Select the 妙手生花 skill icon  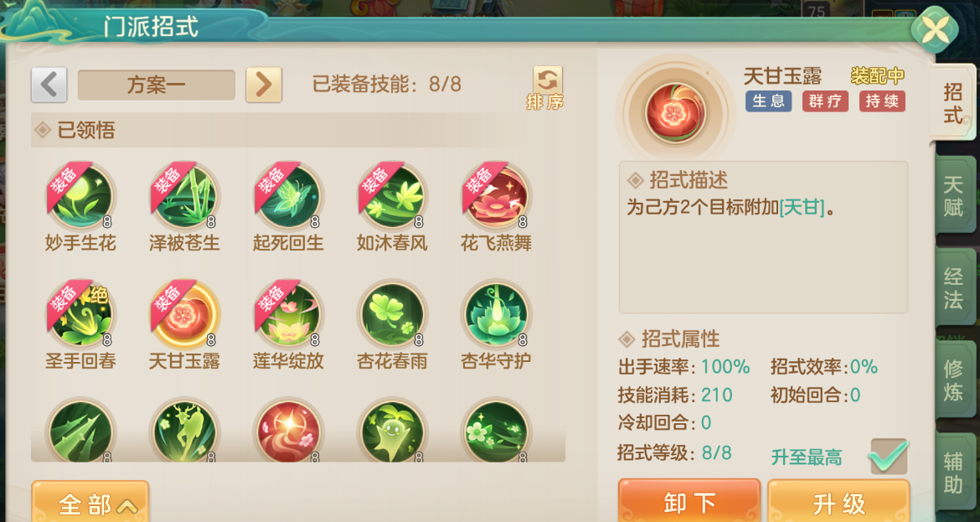[x=80, y=197]
